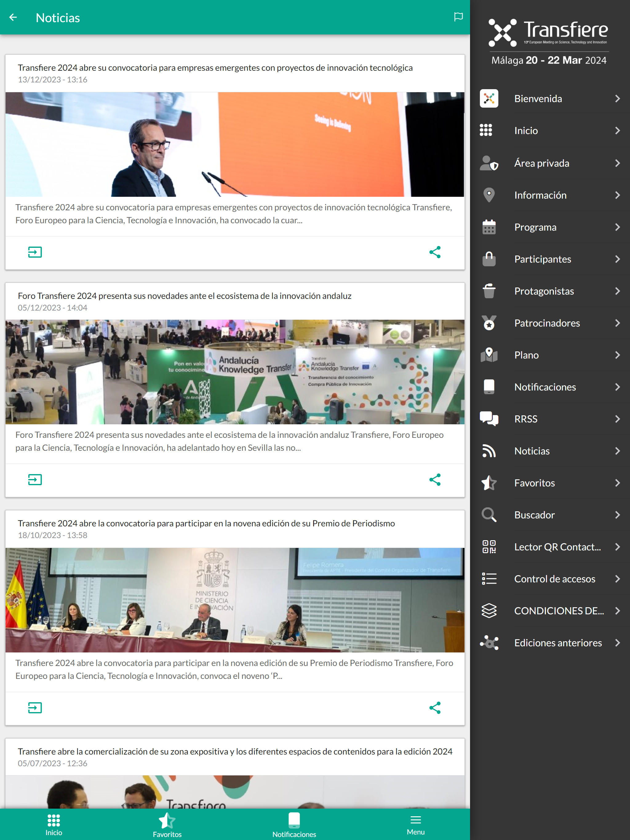The width and height of the screenshot is (630, 840).
Task: Open the Foro Transfiere novedades article via its enter icon
Action: (x=35, y=480)
